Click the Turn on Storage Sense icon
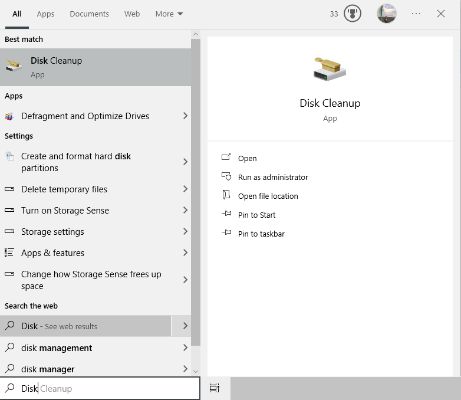Viewport: 461px width, 400px height. (x=10, y=210)
